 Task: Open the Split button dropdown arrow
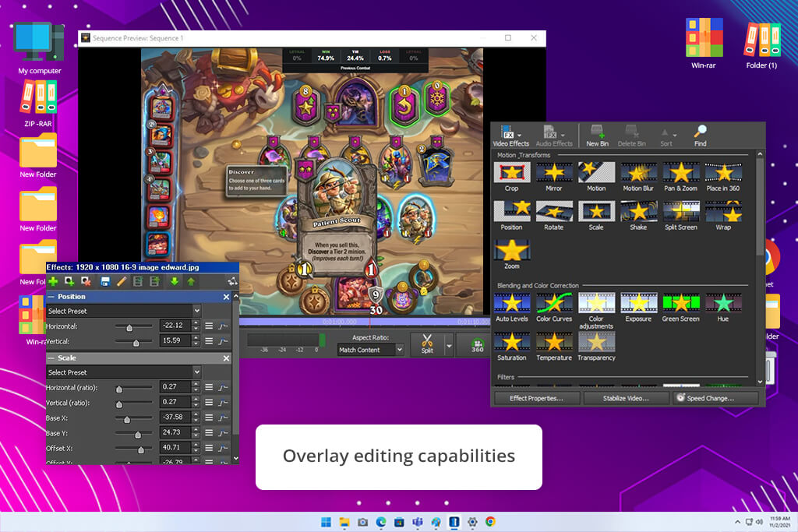click(x=449, y=346)
